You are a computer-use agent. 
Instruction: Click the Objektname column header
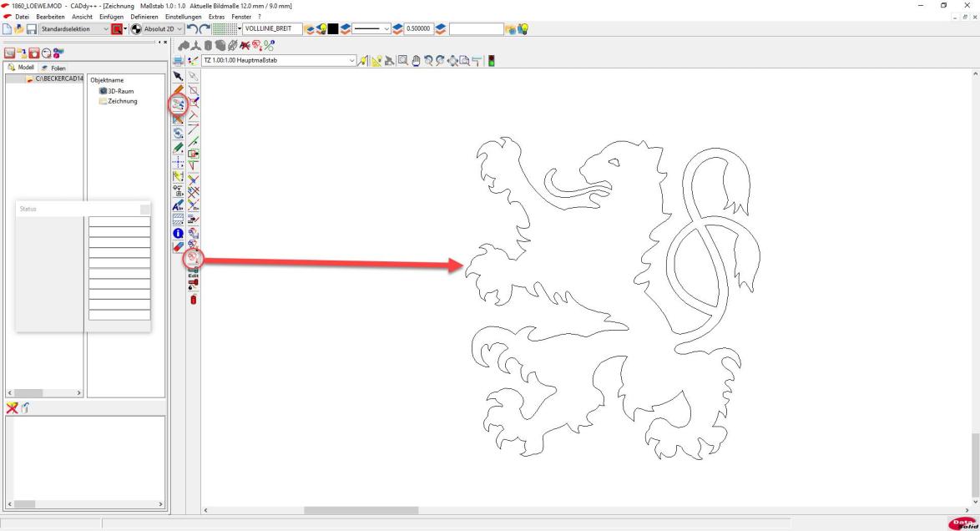pyautogui.click(x=107, y=80)
